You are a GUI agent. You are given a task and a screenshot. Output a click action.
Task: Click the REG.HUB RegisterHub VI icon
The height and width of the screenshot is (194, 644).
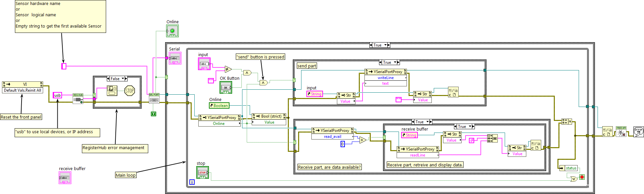(x=78, y=99)
